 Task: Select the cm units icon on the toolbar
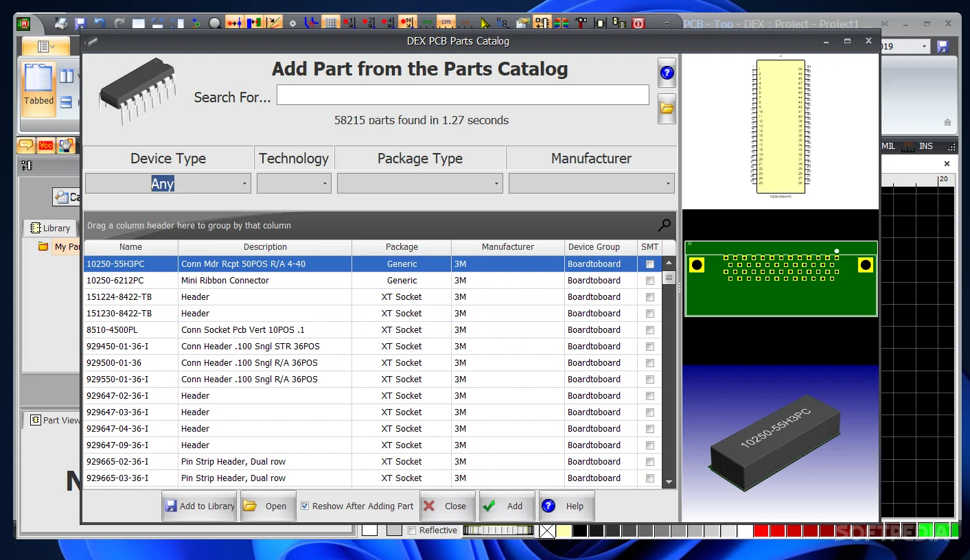445,23
